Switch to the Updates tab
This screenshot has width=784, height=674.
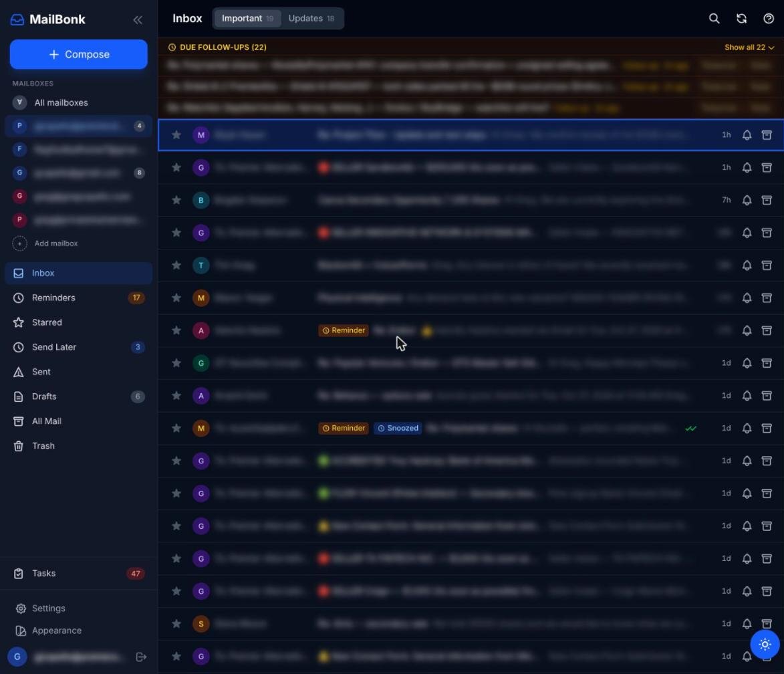[311, 19]
